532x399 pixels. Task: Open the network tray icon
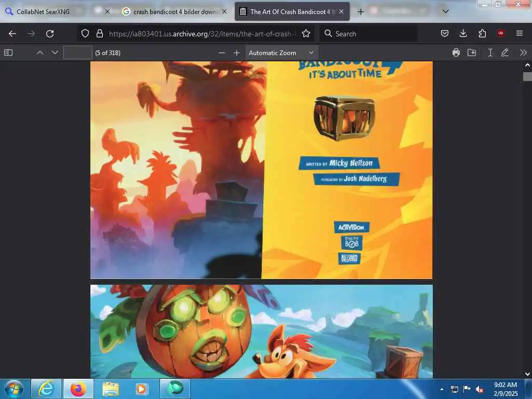pyautogui.click(x=455, y=389)
